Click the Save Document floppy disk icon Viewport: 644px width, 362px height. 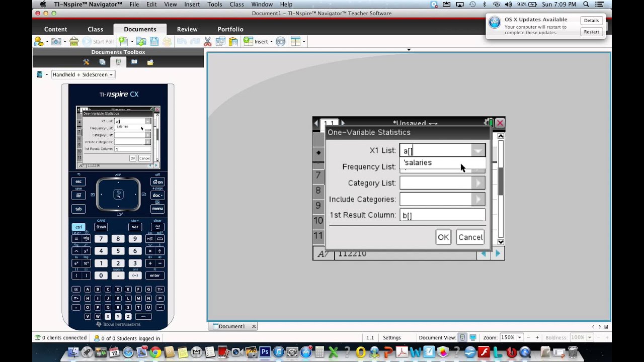point(154,42)
